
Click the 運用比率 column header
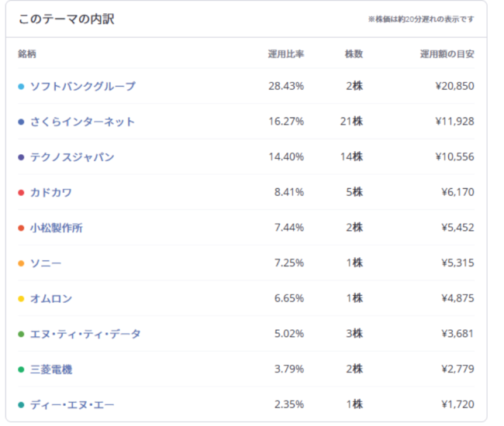tap(285, 54)
